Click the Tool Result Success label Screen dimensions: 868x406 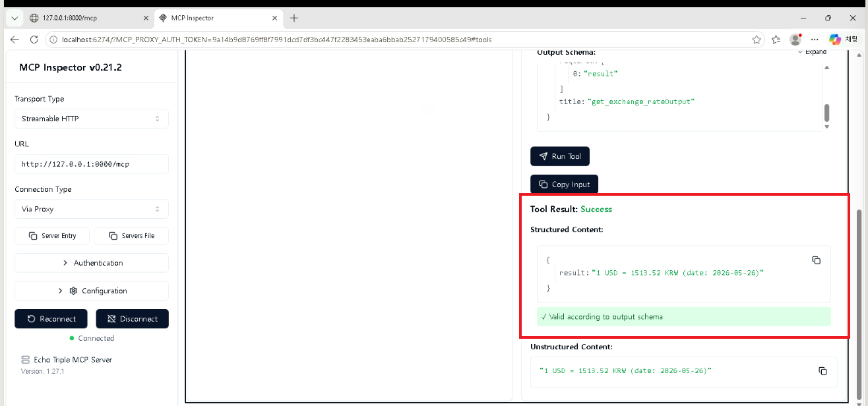596,209
